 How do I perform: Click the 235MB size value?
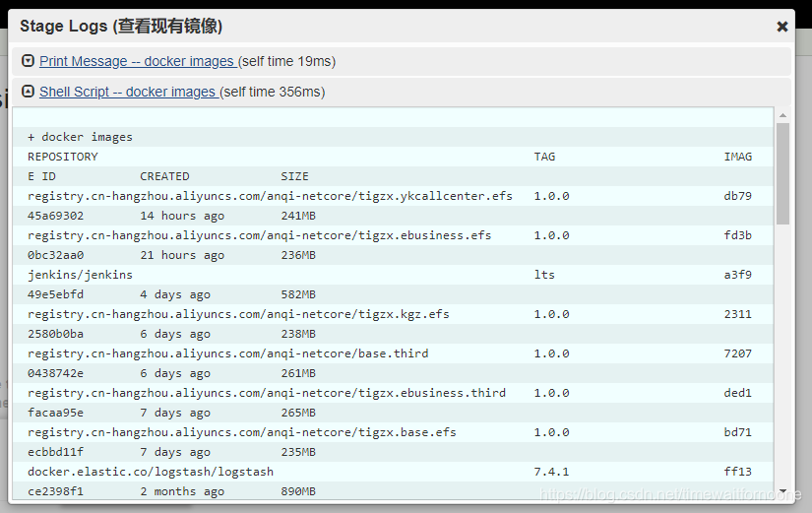tap(298, 452)
